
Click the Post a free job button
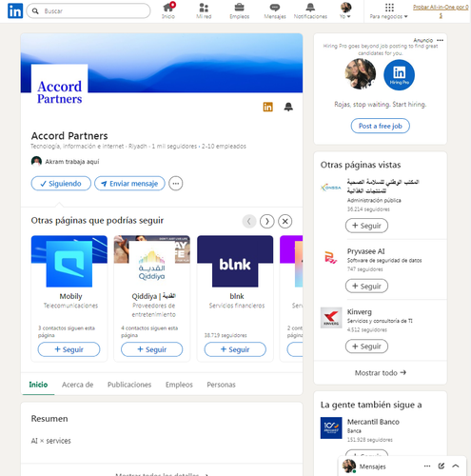pos(381,126)
